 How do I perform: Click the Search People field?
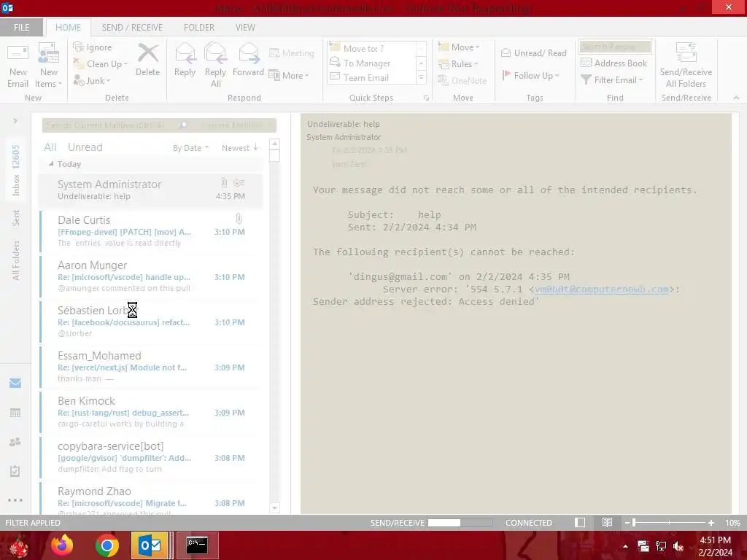pos(615,47)
